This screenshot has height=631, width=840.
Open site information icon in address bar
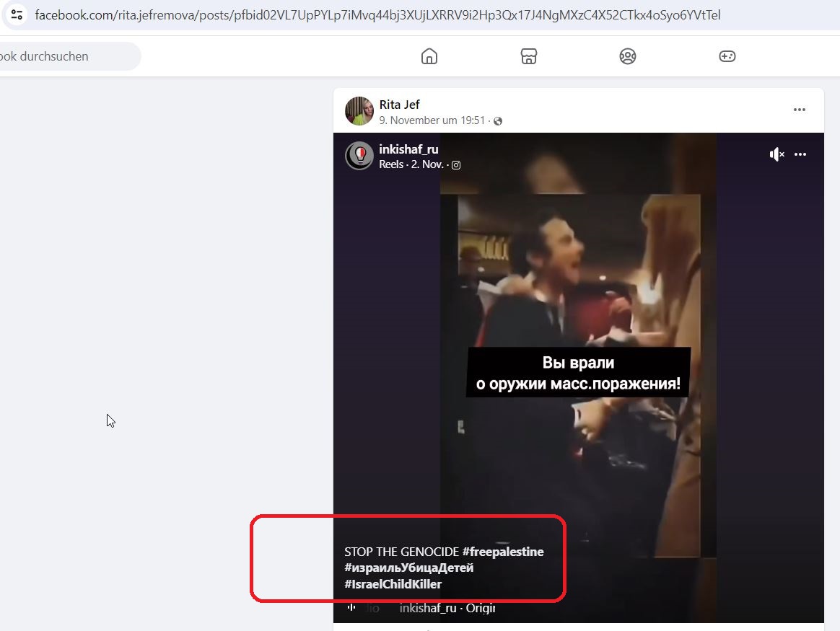17,14
